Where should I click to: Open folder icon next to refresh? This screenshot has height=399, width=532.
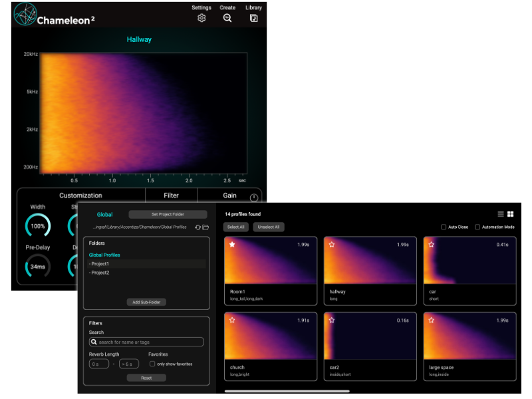[205, 227]
